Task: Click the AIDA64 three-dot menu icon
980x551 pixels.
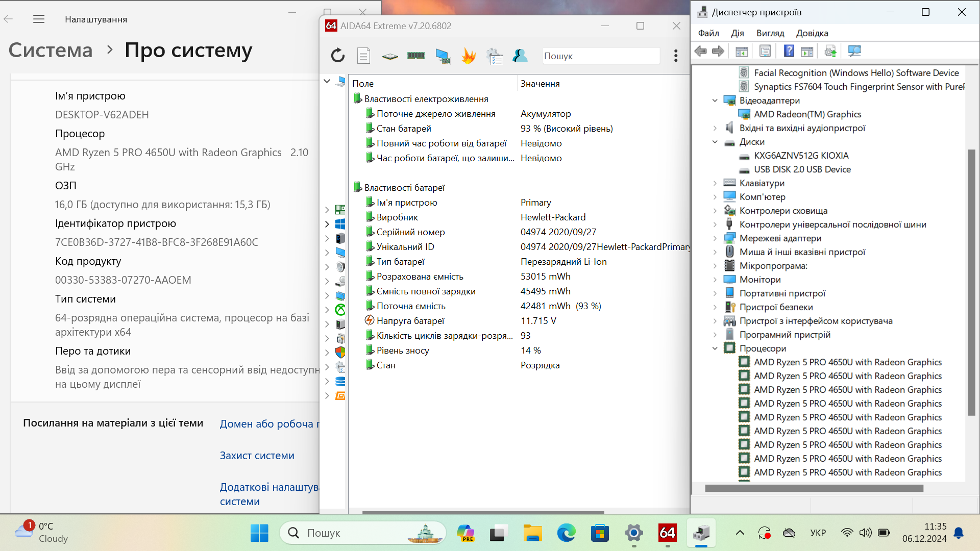Action: pos(676,56)
